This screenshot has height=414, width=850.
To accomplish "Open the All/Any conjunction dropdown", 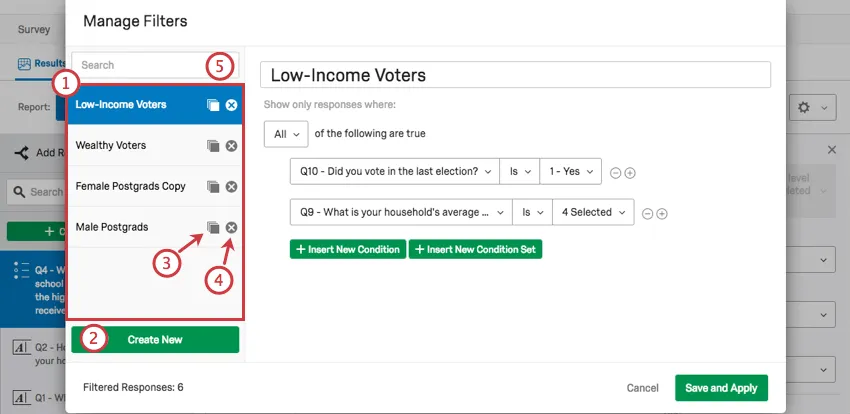I will point(284,134).
